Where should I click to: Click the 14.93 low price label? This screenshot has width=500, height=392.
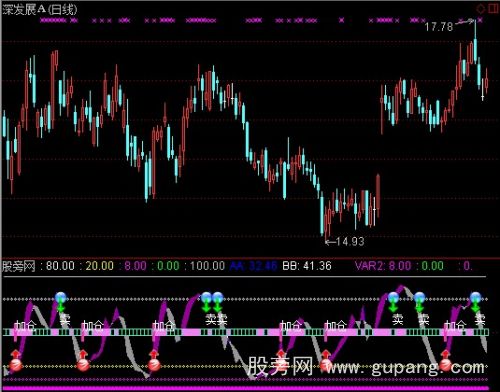point(350,241)
